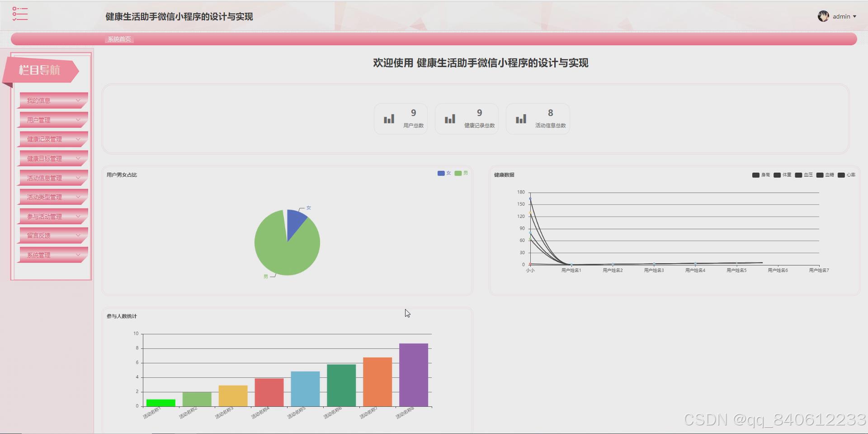Screen dimensions: 868x434
Task: Click the admin avatar image
Action: 824,16
